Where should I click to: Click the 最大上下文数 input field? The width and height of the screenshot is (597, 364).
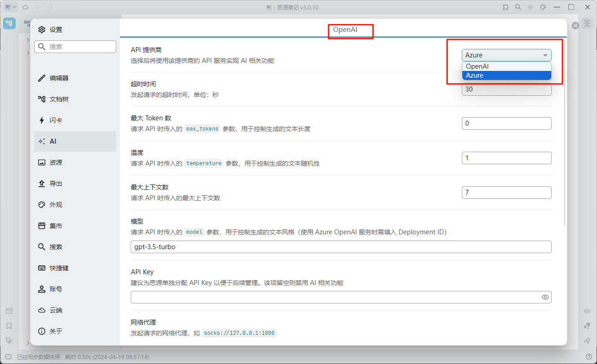tap(506, 193)
